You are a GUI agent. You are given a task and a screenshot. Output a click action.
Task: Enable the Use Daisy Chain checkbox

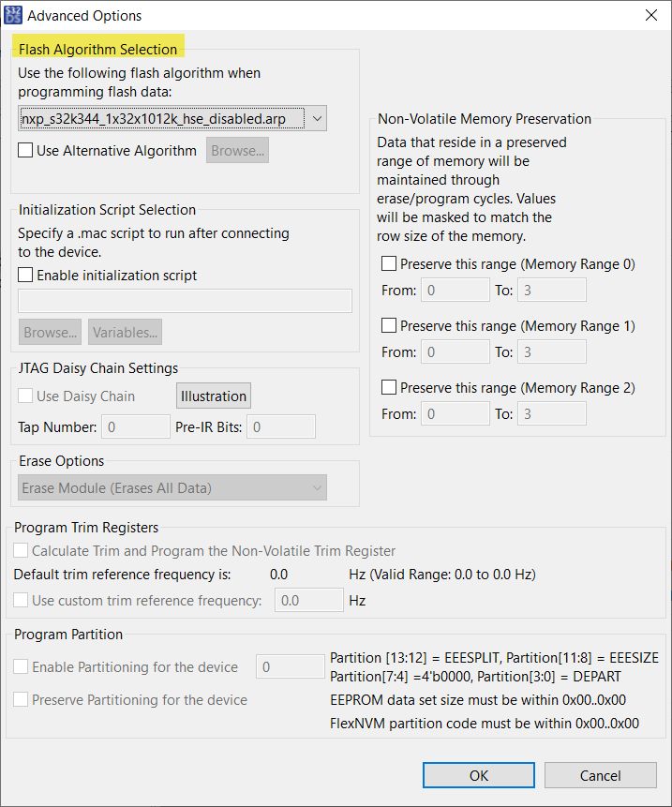(26, 396)
